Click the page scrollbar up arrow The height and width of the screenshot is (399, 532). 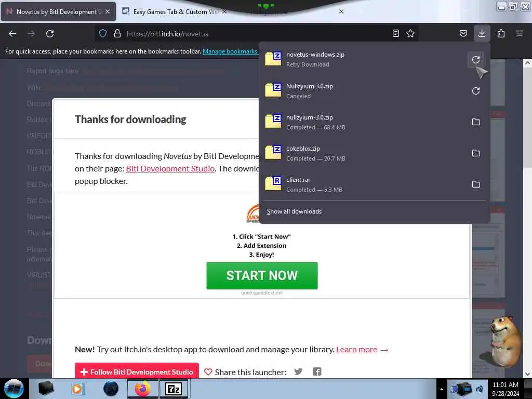(527, 63)
